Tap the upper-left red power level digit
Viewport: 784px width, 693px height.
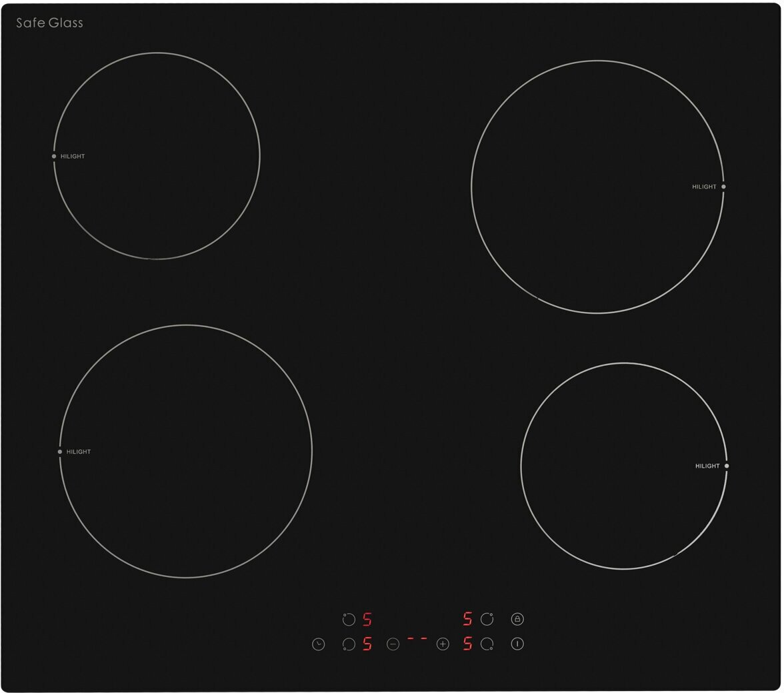[367, 620]
